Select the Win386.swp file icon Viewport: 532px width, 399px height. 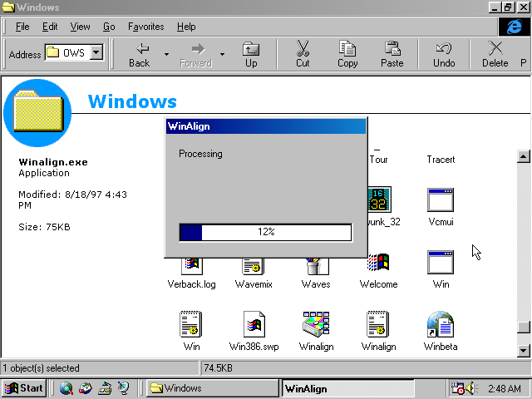[254, 324]
